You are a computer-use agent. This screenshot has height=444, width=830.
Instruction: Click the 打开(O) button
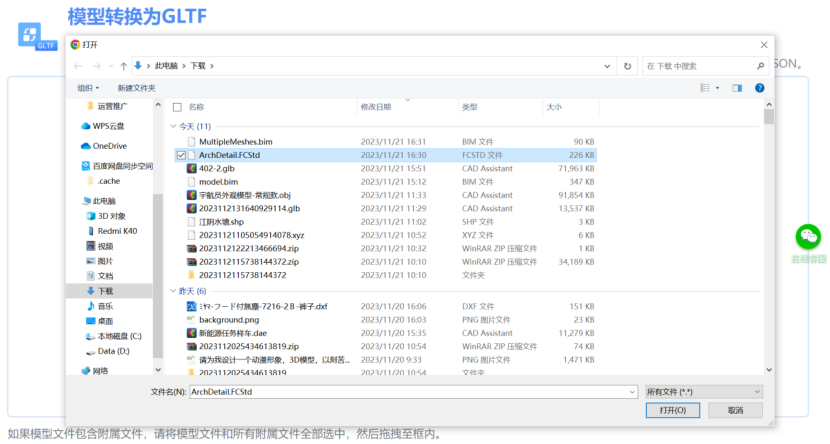[x=673, y=410]
